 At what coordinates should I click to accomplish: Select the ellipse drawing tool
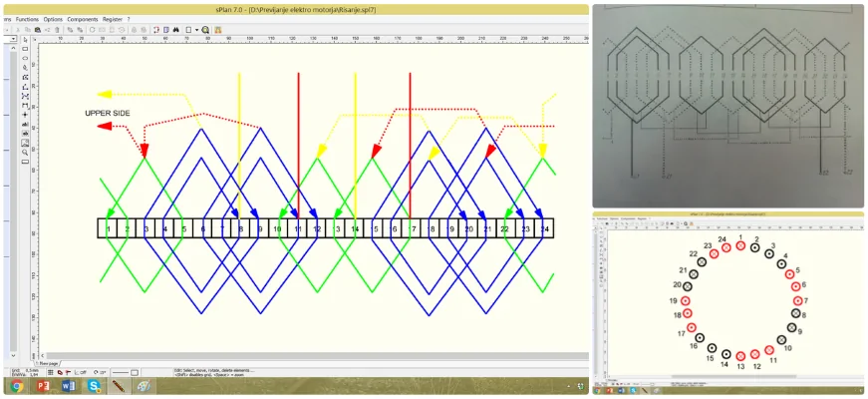tap(25, 58)
